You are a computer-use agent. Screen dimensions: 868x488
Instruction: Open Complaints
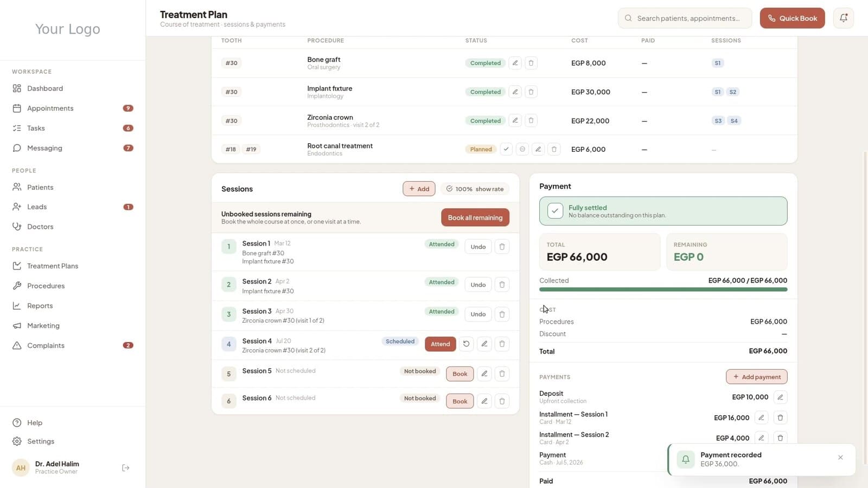(73, 345)
